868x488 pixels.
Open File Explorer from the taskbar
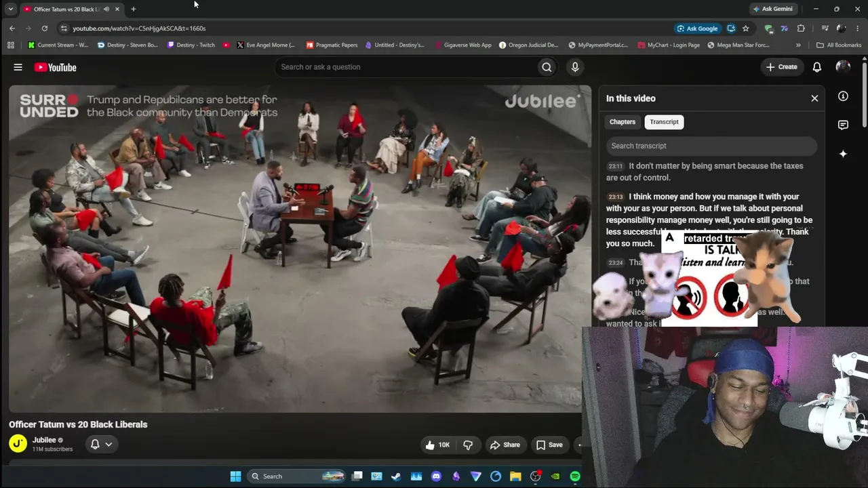click(x=515, y=476)
